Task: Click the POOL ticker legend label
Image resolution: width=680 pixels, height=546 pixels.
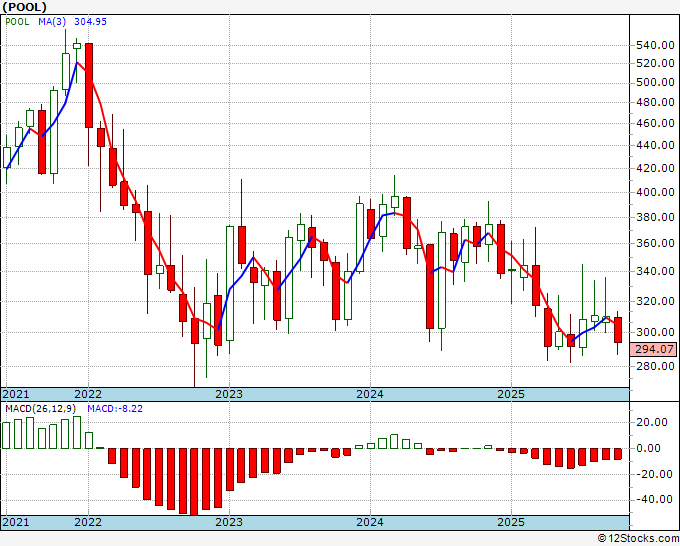Action: pos(17,22)
